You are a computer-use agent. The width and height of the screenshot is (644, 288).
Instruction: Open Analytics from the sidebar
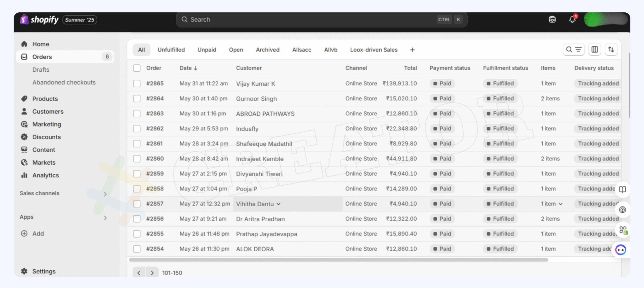pos(46,175)
